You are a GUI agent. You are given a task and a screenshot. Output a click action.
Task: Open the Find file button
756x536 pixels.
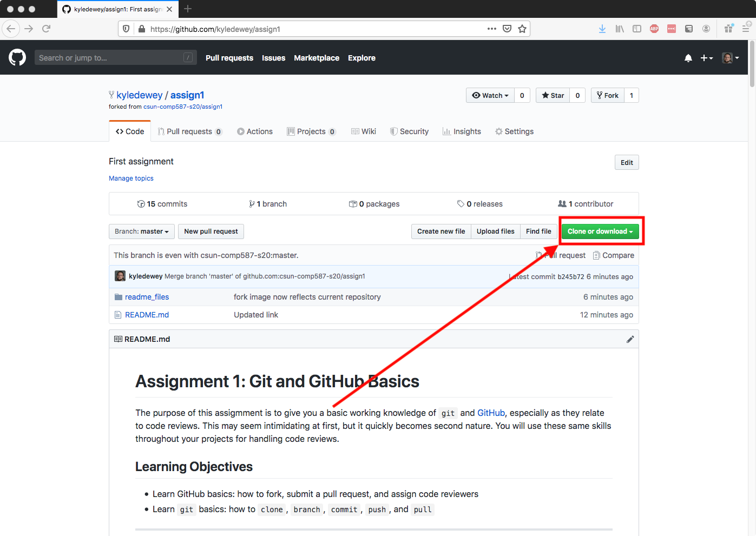tap(538, 231)
